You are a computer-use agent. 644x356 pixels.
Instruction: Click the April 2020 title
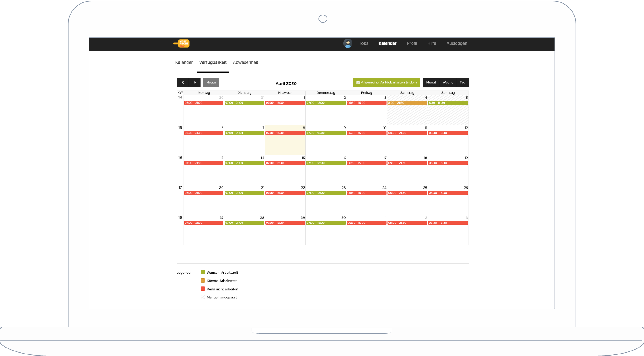tap(286, 83)
